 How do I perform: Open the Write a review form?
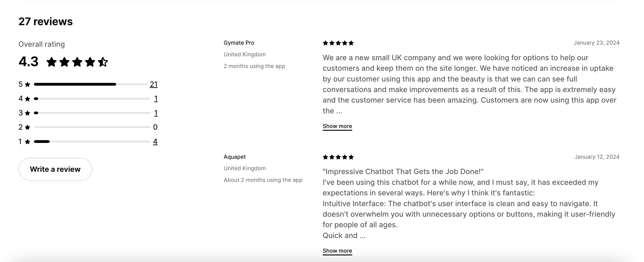coord(55,169)
